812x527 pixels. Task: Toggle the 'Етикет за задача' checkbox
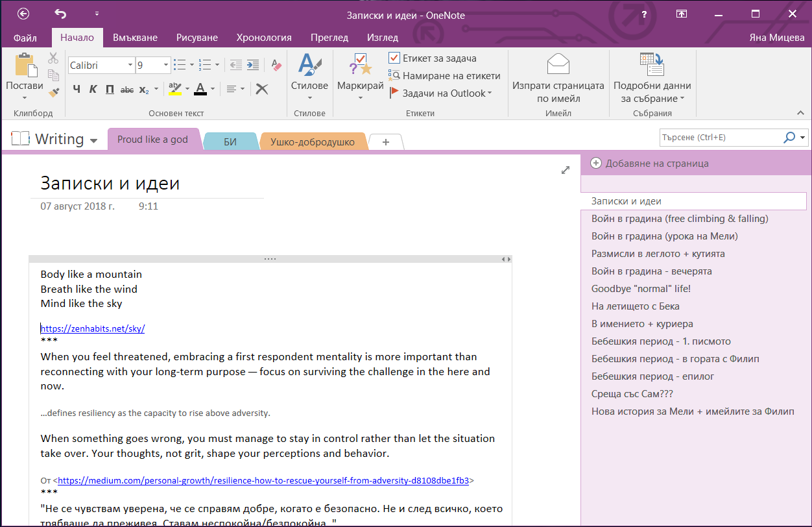coord(394,58)
